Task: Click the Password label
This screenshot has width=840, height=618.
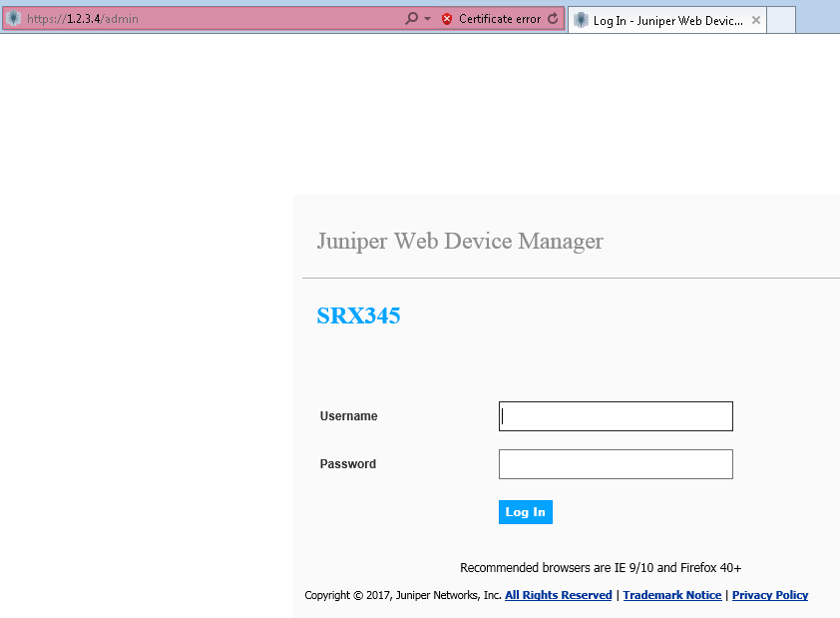Action: [348, 464]
